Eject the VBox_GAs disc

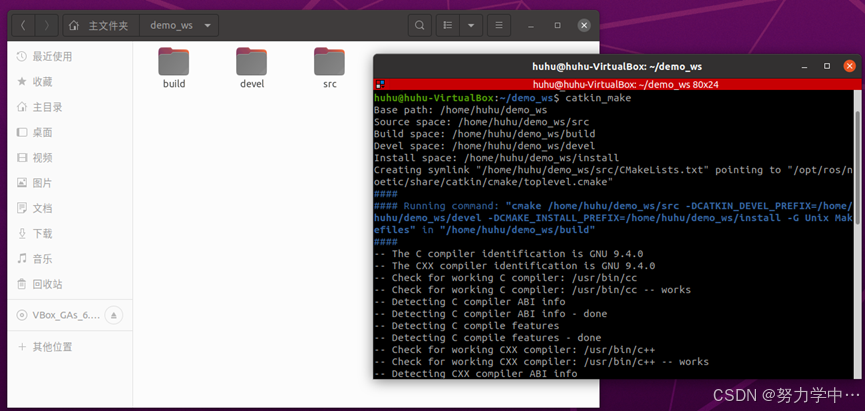tap(114, 316)
